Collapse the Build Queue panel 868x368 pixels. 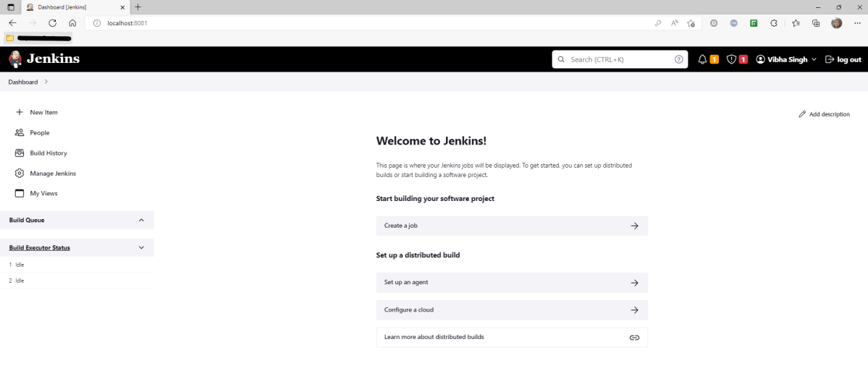click(141, 220)
